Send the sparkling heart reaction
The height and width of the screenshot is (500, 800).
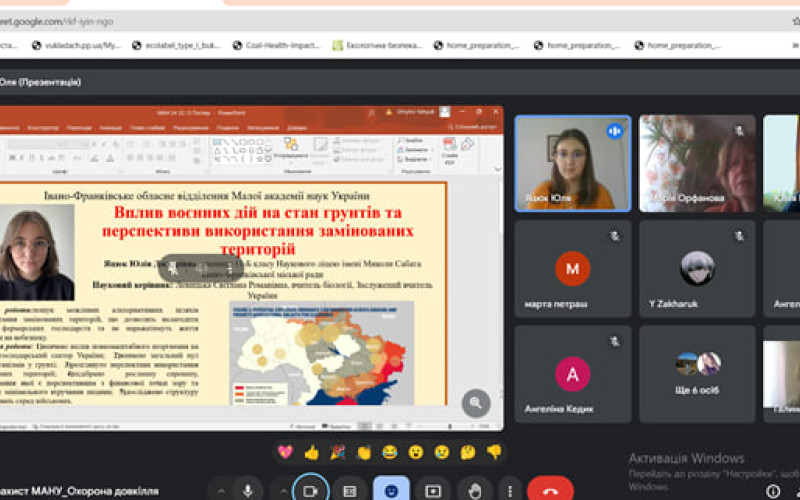pyautogui.click(x=285, y=452)
